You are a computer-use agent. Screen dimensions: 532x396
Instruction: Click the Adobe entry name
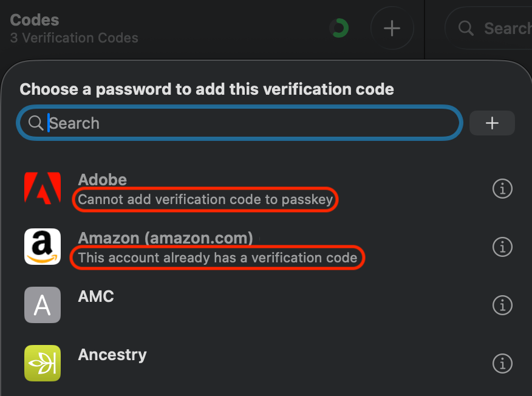point(103,180)
